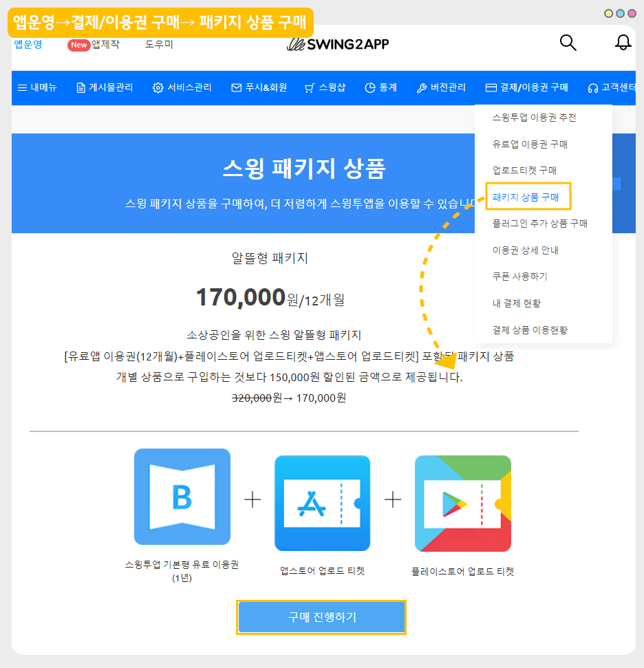The height and width of the screenshot is (668, 644).
Task: Expand the 결제/이용권 구매 menu
Action: [x=527, y=88]
